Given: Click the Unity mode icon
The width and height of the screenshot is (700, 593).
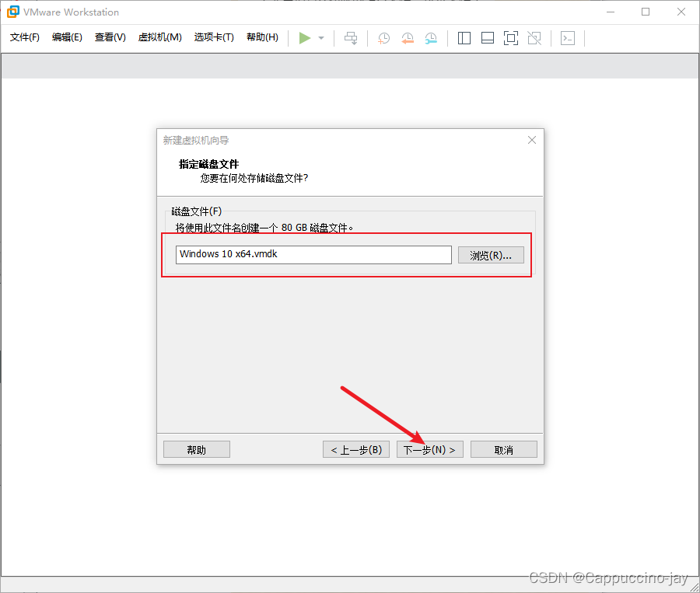Looking at the screenshot, I should 534,38.
